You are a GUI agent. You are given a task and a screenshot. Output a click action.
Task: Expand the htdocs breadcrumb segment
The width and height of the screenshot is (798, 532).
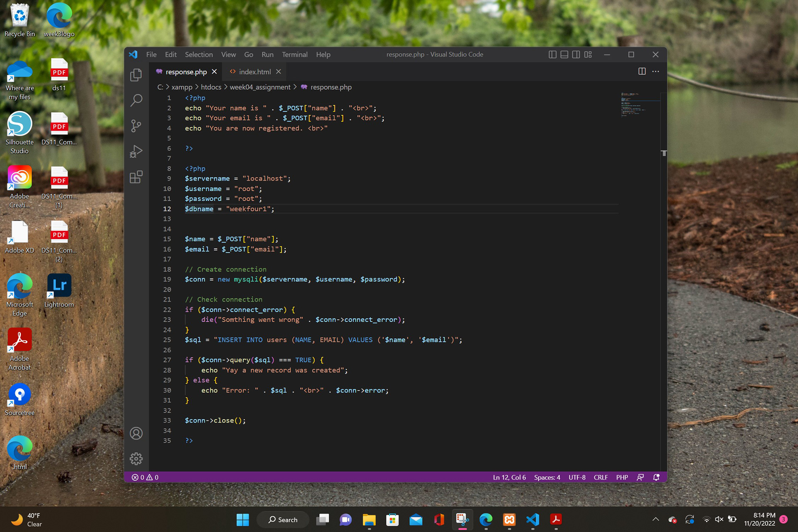pos(211,87)
